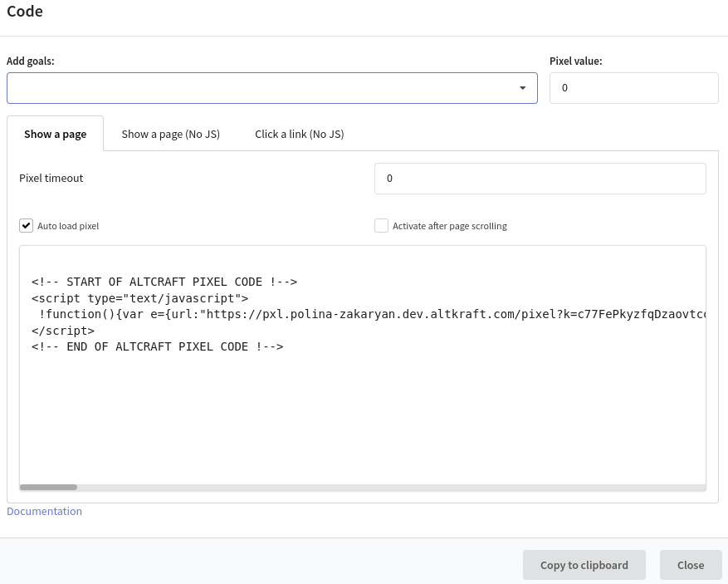Close the Code dialog

coord(691,565)
